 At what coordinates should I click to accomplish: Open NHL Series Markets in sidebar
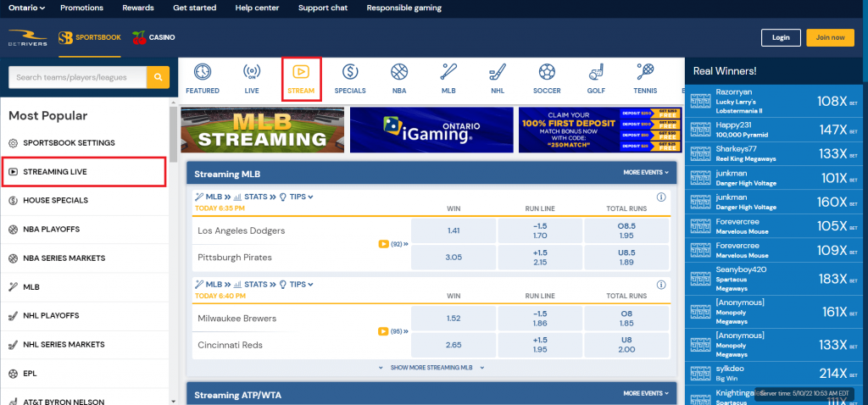click(85, 344)
